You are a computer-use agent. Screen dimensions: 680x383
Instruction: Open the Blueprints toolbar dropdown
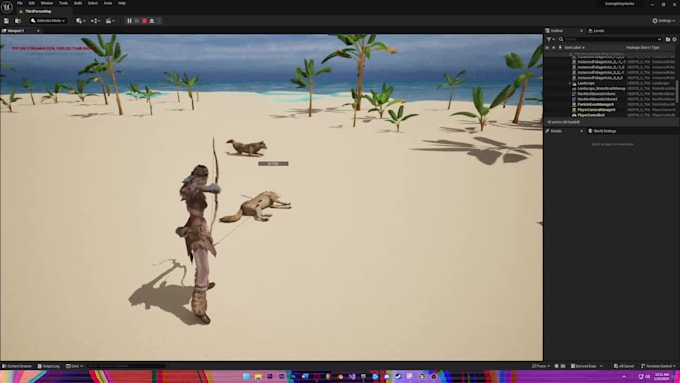(95, 21)
